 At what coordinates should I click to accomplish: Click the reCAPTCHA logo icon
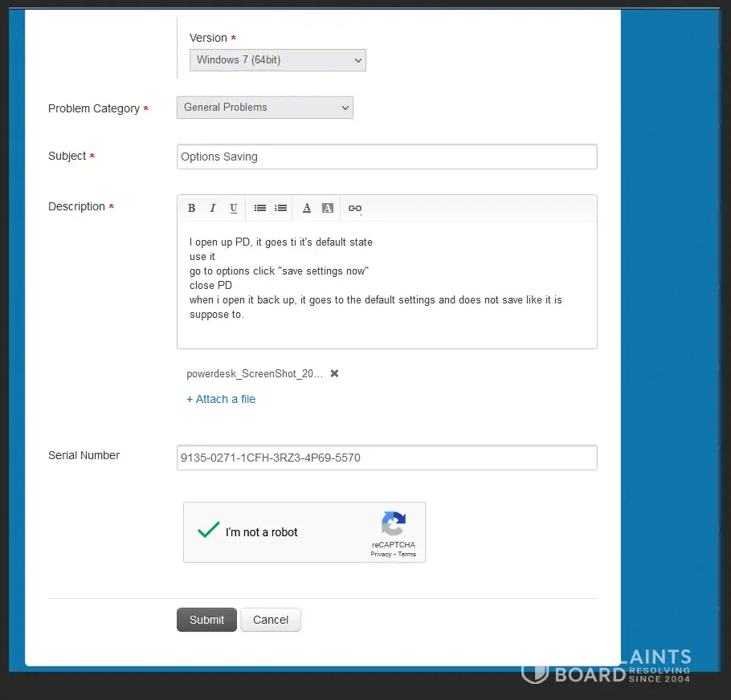pos(393,524)
